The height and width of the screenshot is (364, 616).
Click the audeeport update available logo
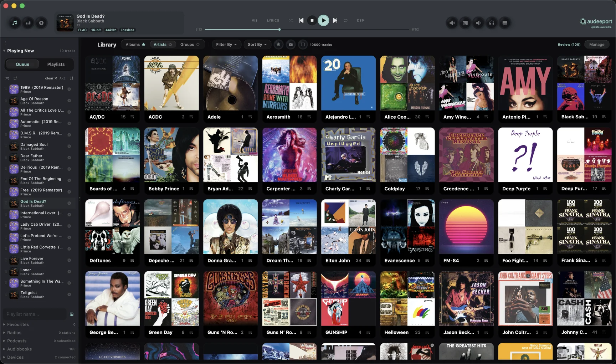coord(596,23)
